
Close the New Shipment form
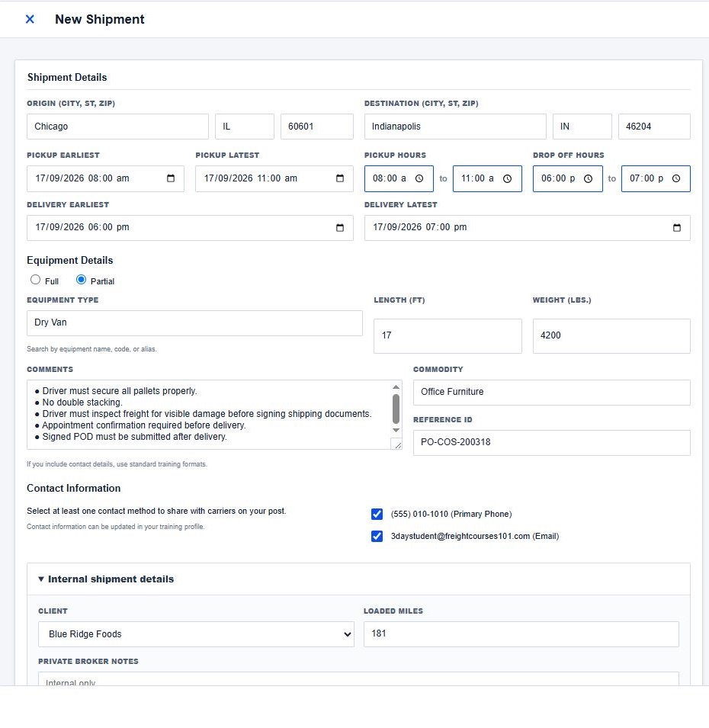pyautogui.click(x=30, y=19)
